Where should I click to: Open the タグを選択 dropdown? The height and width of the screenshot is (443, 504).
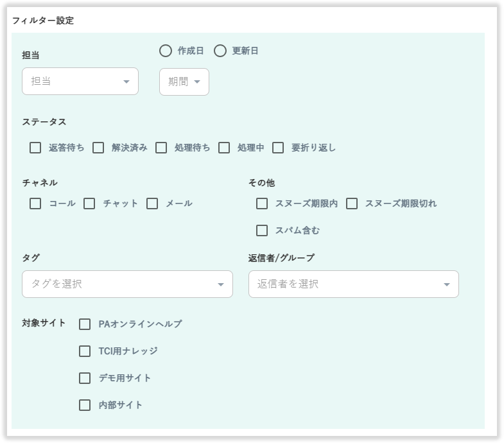(x=127, y=284)
